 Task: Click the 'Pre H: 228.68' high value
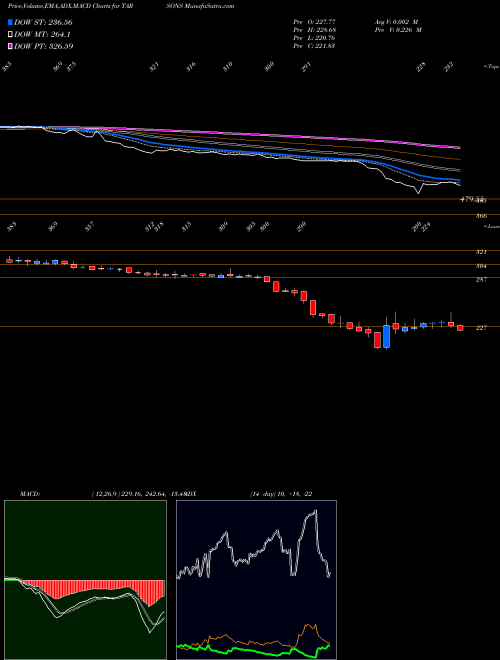point(314,30)
